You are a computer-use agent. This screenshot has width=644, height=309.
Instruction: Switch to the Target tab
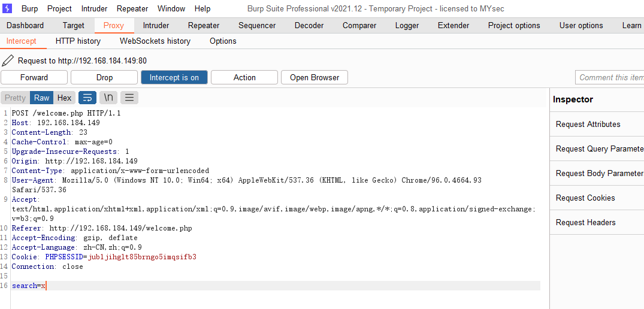(74, 25)
